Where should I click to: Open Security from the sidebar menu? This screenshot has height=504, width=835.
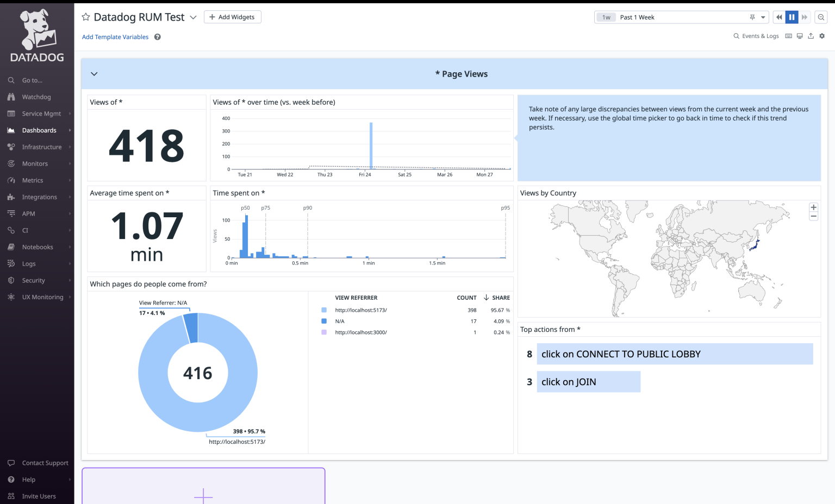coord(34,280)
